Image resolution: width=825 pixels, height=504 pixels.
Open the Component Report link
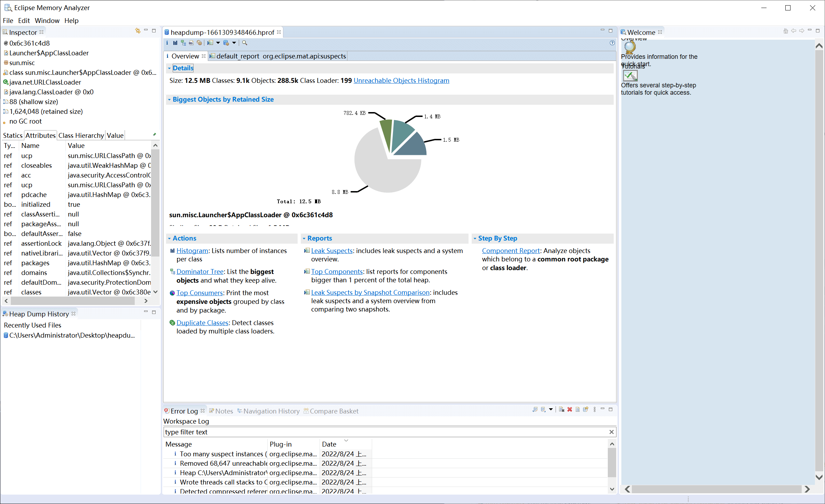511,251
